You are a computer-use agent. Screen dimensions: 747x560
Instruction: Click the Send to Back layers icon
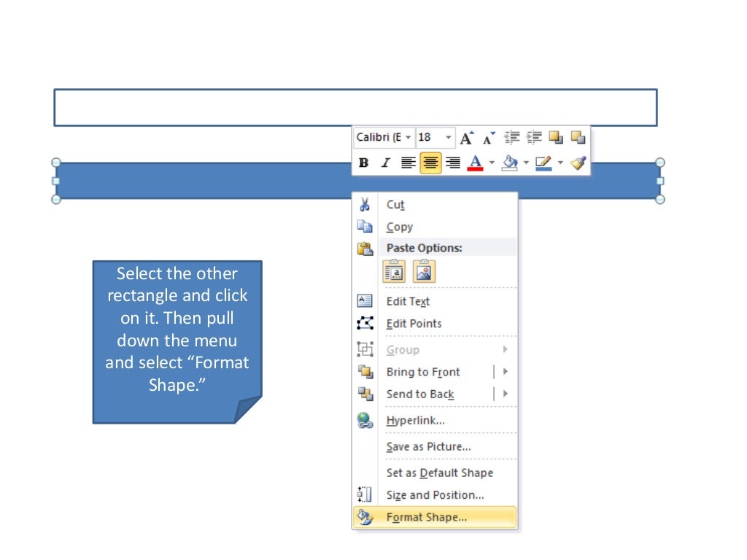coord(365,394)
